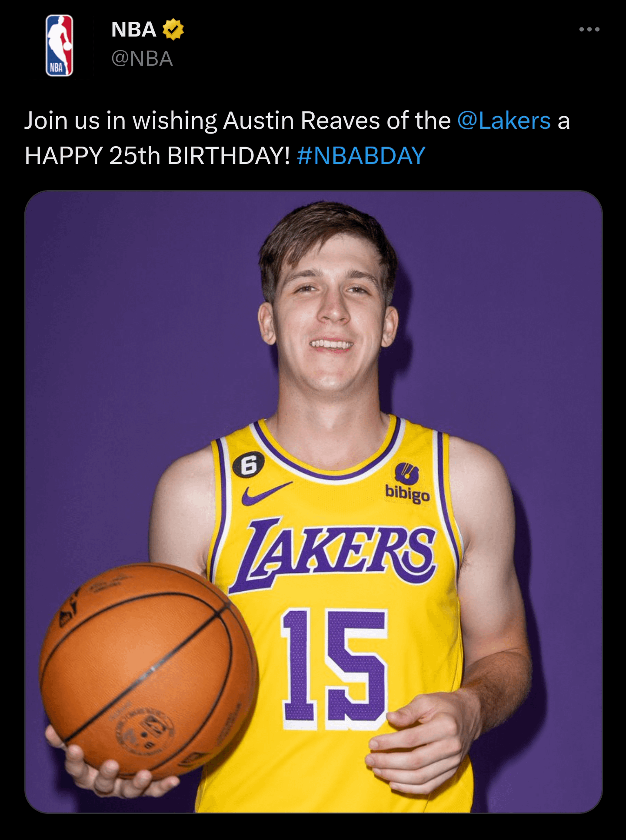Open the @Lakers mention link

coord(504,120)
